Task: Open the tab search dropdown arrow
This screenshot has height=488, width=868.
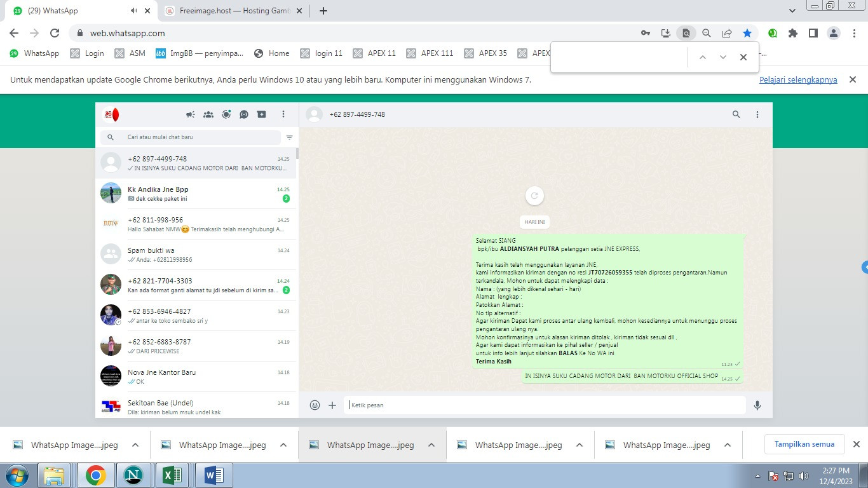Action: tap(792, 11)
